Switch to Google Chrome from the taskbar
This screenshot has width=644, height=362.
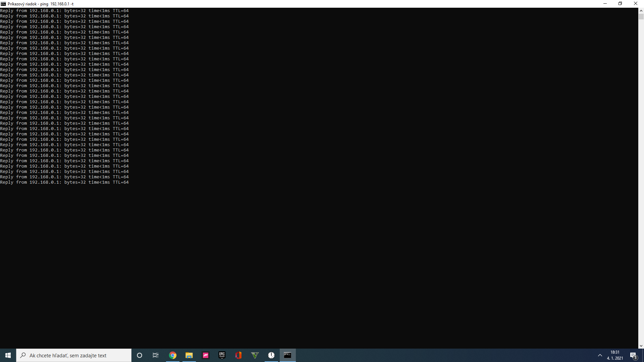[173, 355]
